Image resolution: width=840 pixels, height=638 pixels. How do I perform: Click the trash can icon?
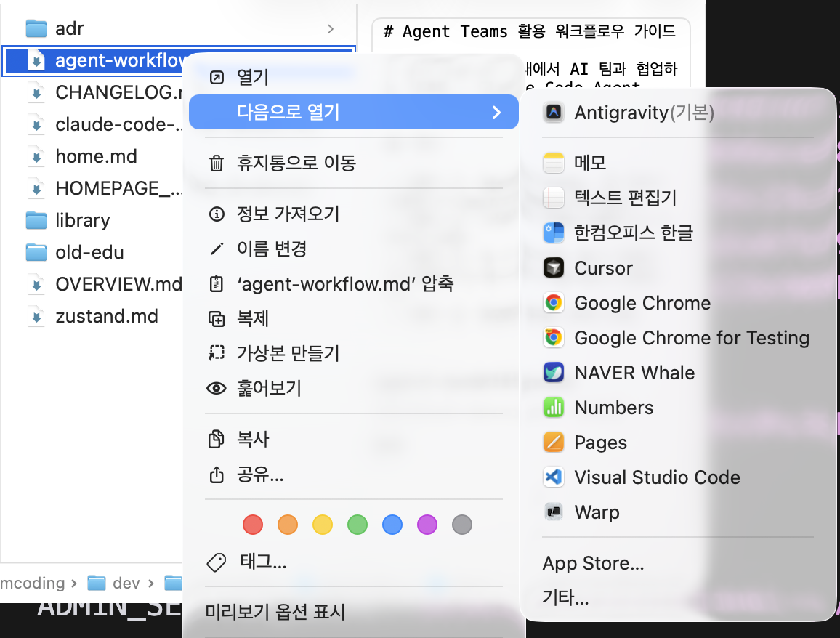[217, 163]
